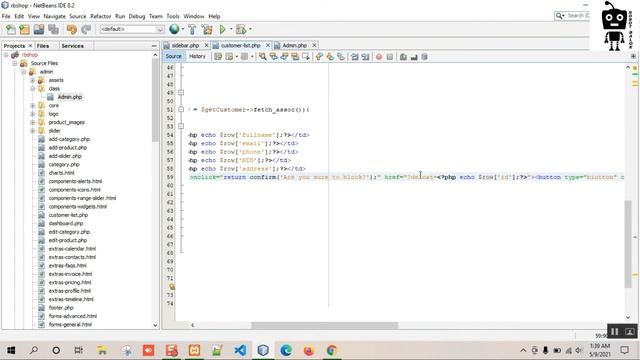Open File Explorer from taskbar

(102, 350)
